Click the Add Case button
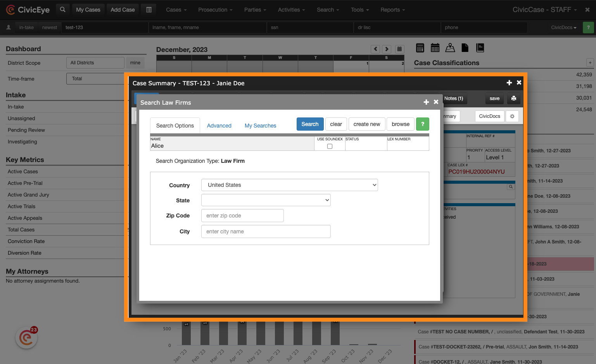The height and width of the screenshot is (364, 596). click(x=123, y=10)
